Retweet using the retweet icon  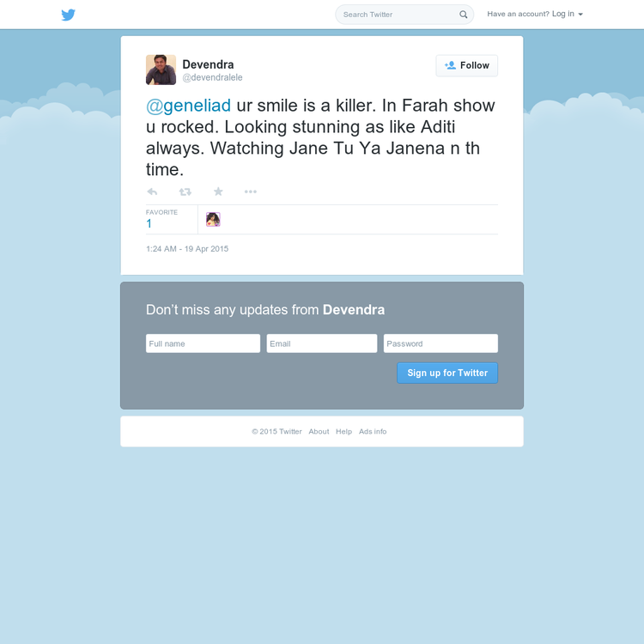point(185,191)
